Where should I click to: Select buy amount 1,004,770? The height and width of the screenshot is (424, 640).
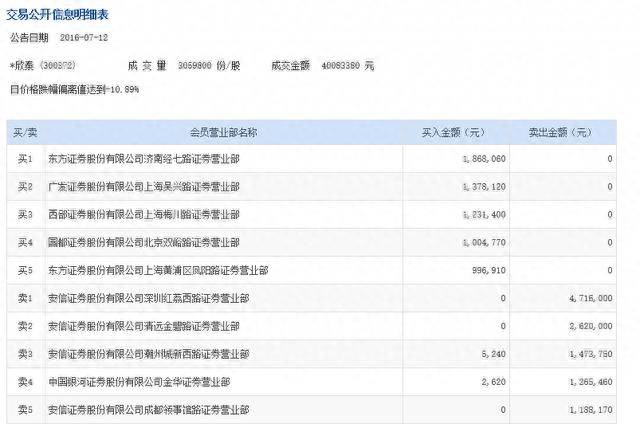pyautogui.click(x=484, y=243)
